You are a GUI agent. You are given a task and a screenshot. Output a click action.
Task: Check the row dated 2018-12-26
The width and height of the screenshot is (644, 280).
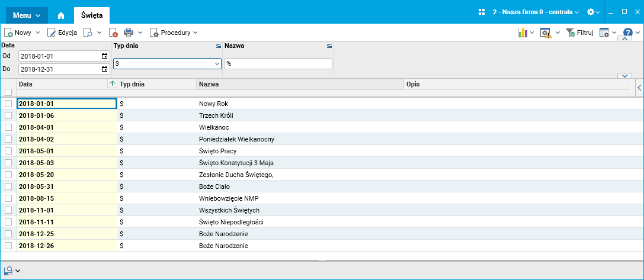(x=8, y=246)
